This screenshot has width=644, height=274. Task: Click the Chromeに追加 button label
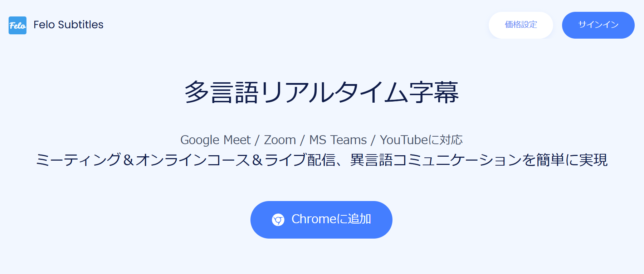[x=331, y=219]
